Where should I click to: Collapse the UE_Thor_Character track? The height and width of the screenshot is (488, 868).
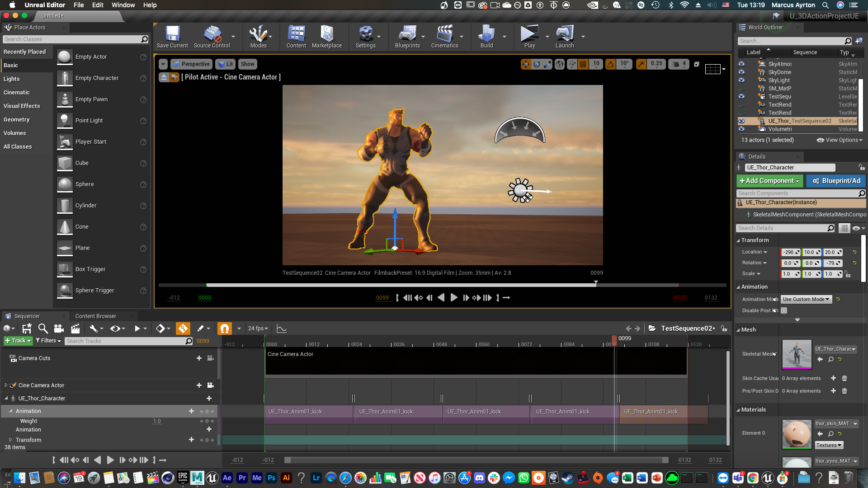click(6, 398)
